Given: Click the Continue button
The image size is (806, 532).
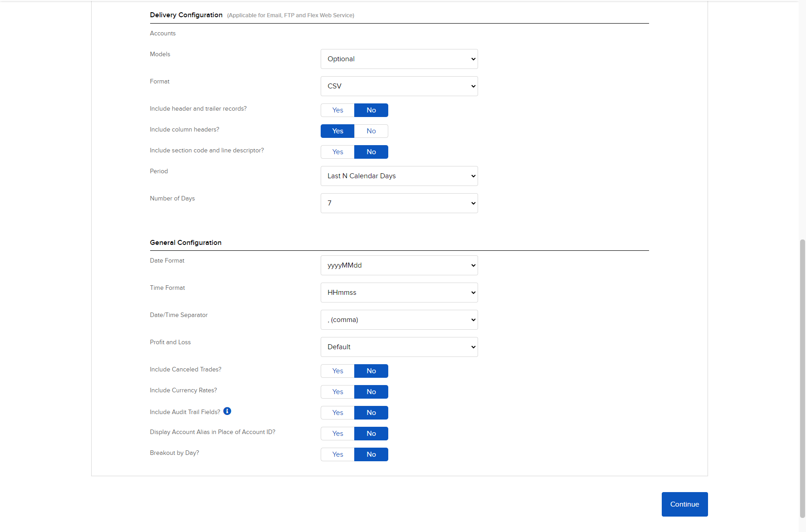Looking at the screenshot, I should tap(684, 504).
